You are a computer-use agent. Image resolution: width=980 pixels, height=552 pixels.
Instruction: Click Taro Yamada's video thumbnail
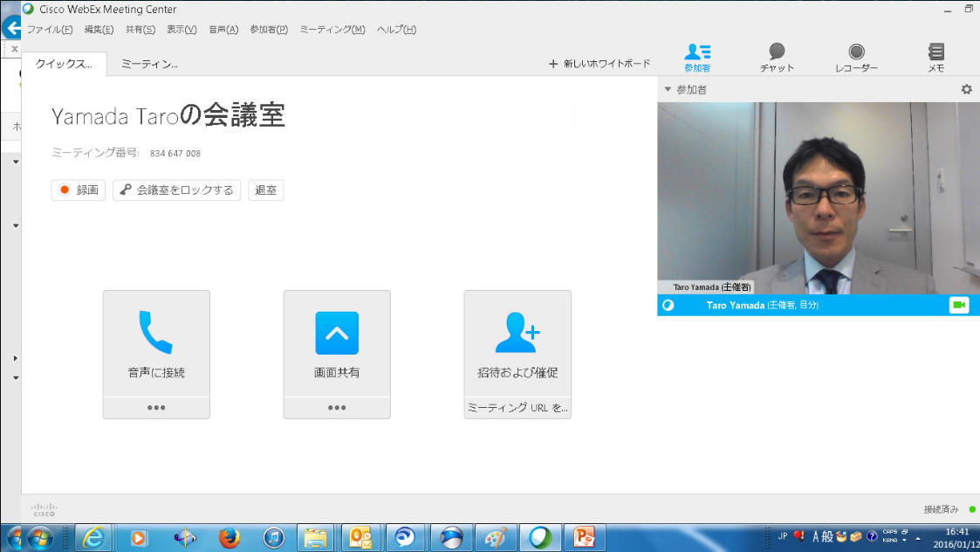tap(819, 197)
